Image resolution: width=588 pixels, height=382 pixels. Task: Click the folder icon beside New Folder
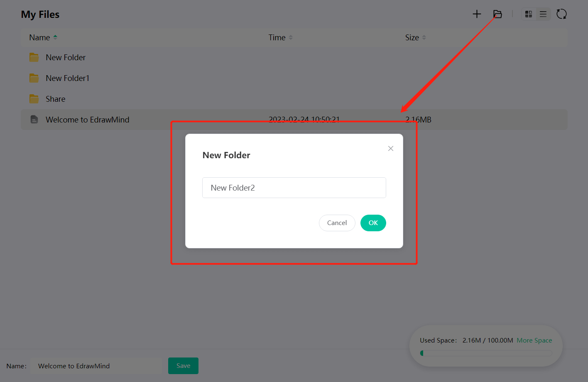34,57
